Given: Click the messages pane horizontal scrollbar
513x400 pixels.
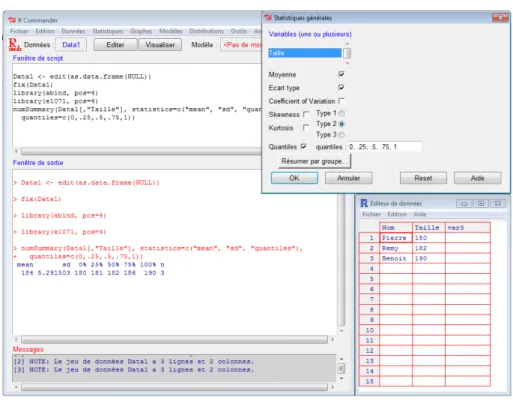Looking at the screenshot, I should 174,387.
